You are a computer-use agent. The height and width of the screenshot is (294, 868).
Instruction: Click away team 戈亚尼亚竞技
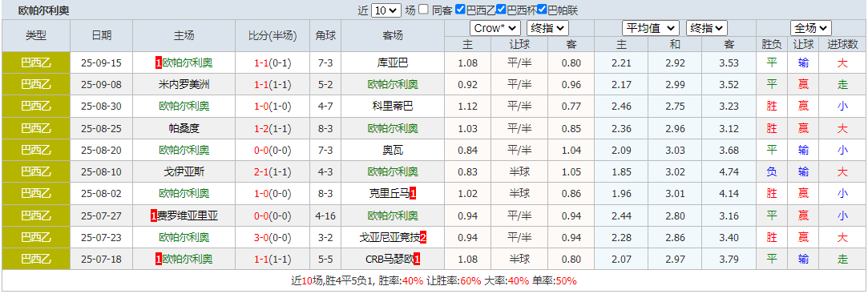coord(390,238)
